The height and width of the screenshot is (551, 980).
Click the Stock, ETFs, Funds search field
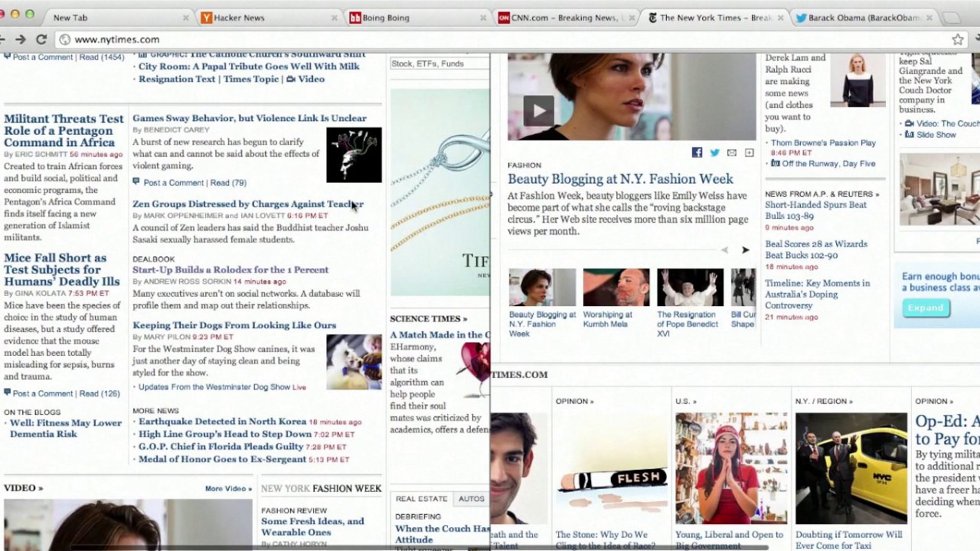click(440, 64)
